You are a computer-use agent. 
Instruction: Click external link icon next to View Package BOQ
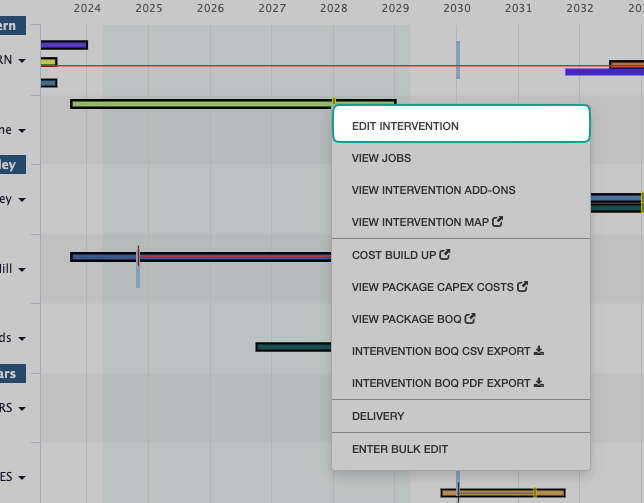point(471,319)
